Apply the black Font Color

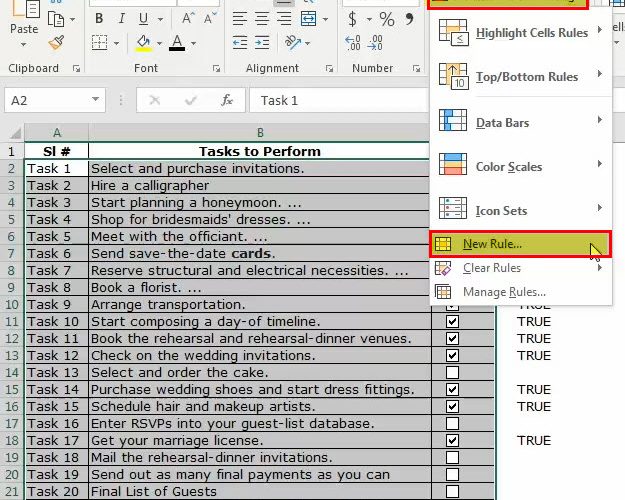(x=177, y=43)
